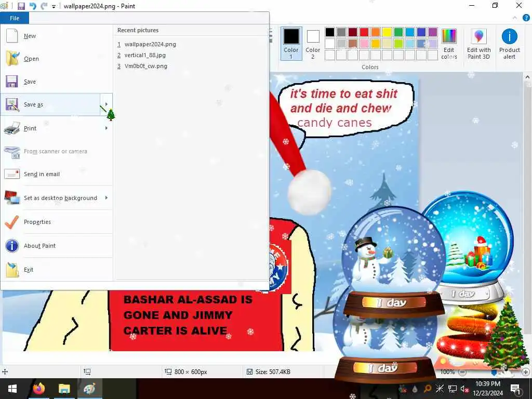Image resolution: width=532 pixels, height=399 pixels.
Task: Click the File tab
Action: click(15, 18)
